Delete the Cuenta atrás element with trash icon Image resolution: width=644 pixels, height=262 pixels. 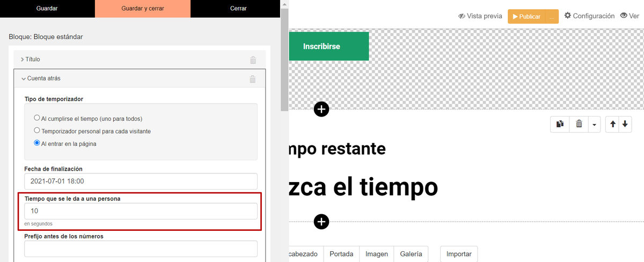point(253,79)
